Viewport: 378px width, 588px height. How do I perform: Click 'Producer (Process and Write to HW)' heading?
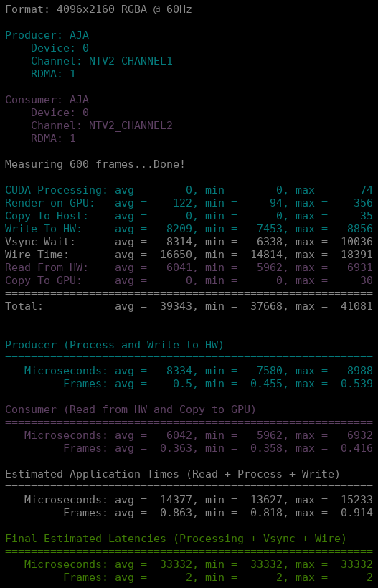pos(114,345)
